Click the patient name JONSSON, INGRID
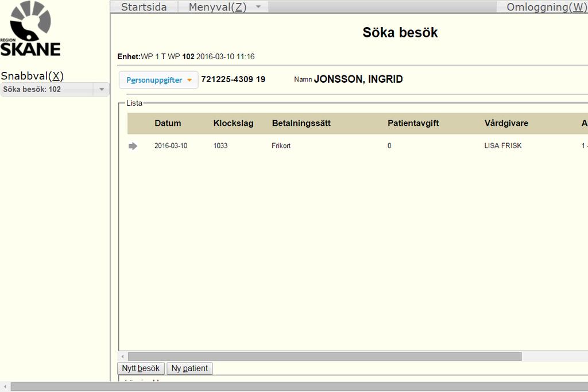 (358, 79)
